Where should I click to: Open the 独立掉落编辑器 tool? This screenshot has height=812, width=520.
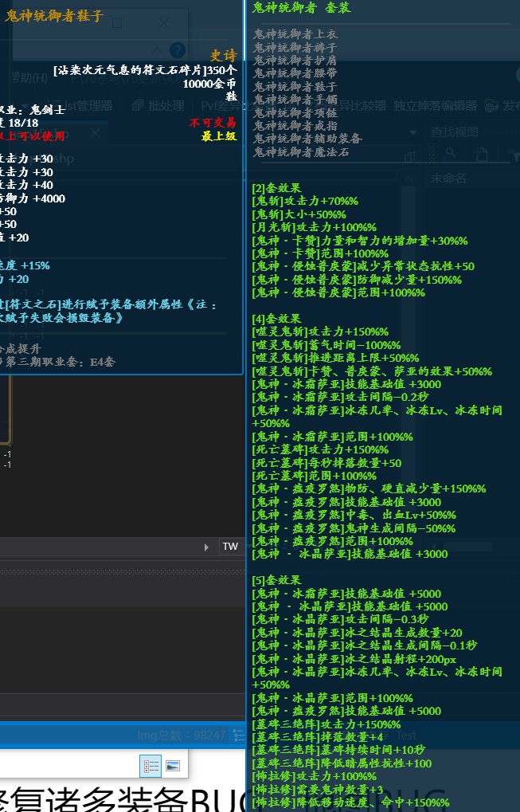tap(435, 106)
